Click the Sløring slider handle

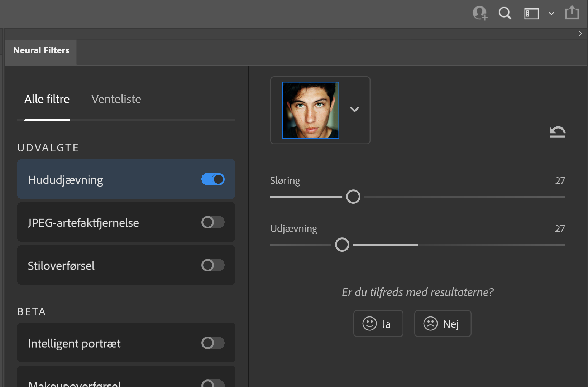[353, 197]
